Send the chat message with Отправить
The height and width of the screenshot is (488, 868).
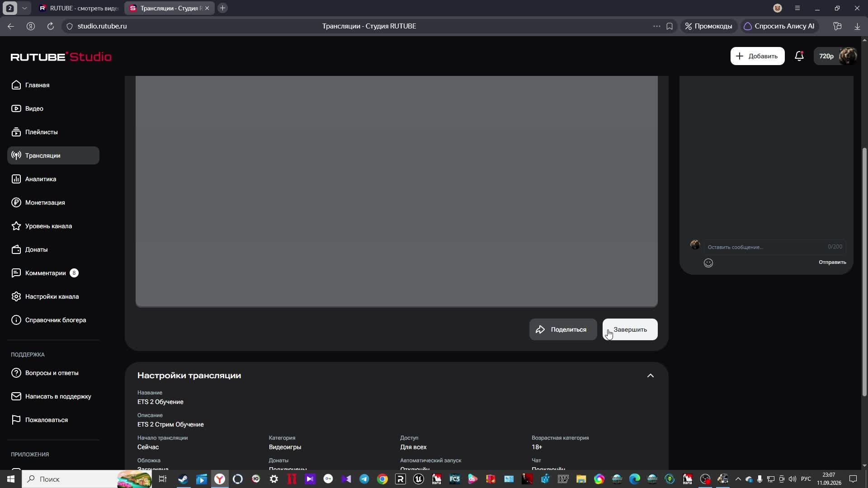coord(832,262)
